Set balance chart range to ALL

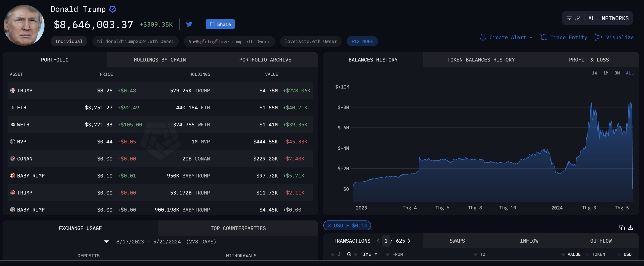click(x=630, y=73)
